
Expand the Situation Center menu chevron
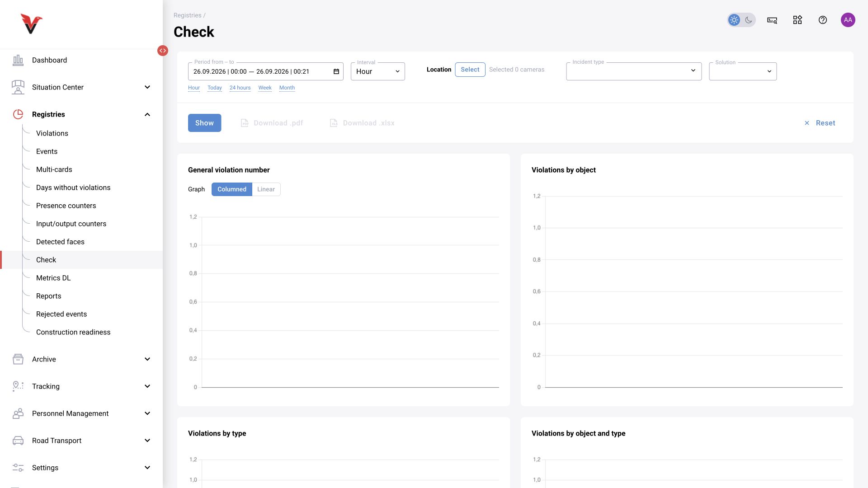point(147,87)
